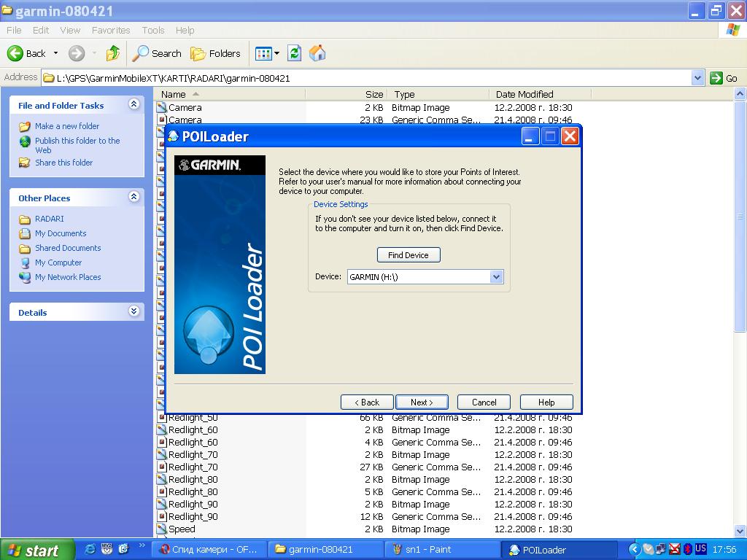Click Make a new folder link

(x=67, y=126)
